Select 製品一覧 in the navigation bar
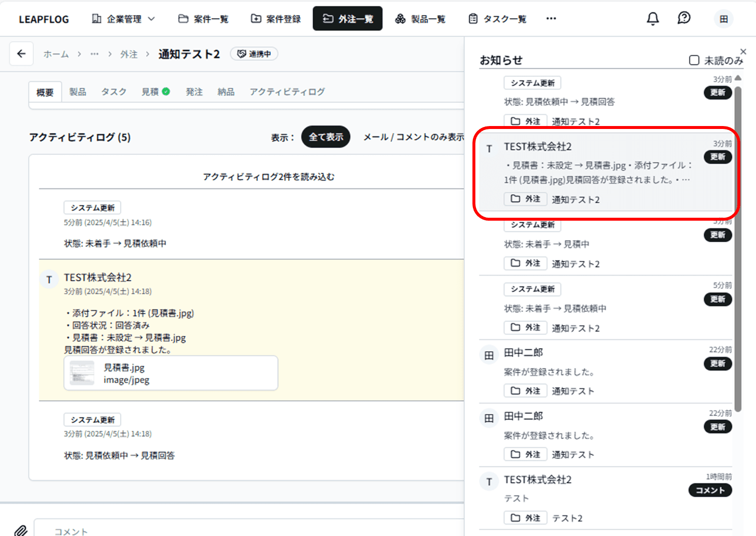Viewport: 756px width, 536px height. click(x=421, y=19)
